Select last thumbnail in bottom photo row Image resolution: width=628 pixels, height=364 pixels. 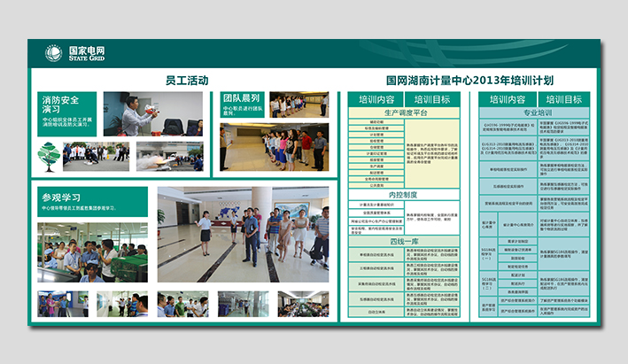(x=303, y=304)
